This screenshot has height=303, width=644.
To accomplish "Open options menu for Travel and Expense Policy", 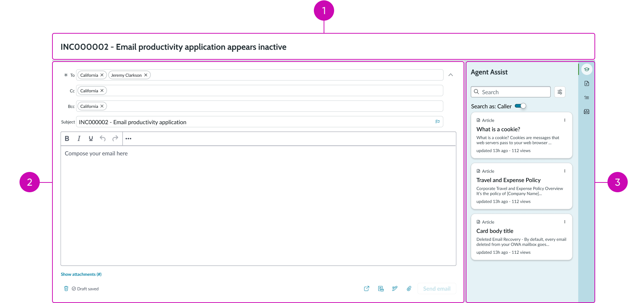I will [565, 171].
